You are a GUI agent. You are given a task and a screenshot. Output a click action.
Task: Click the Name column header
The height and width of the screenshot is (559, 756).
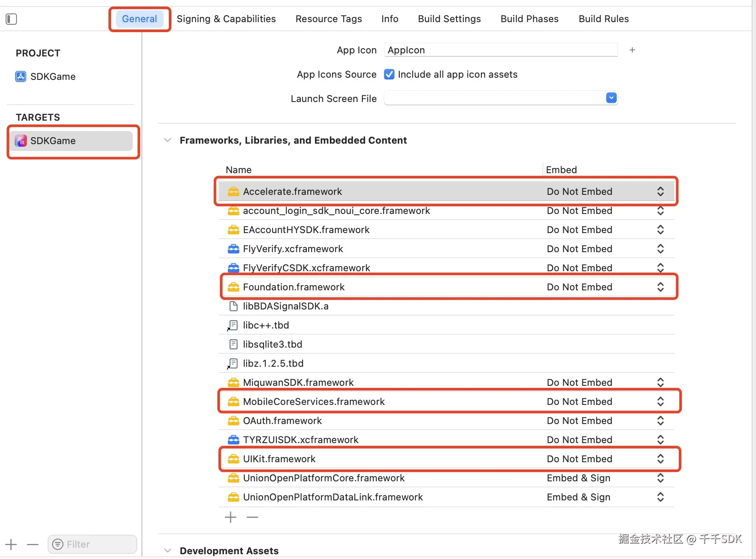pyautogui.click(x=239, y=170)
